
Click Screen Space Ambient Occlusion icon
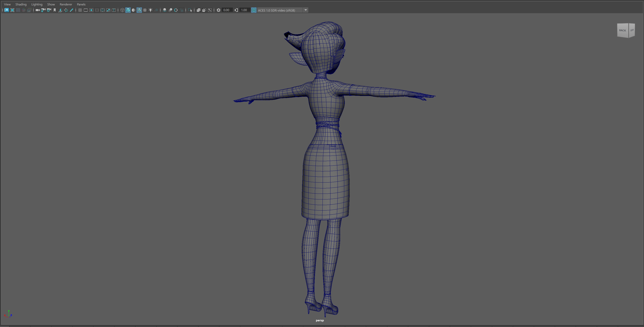(164, 10)
